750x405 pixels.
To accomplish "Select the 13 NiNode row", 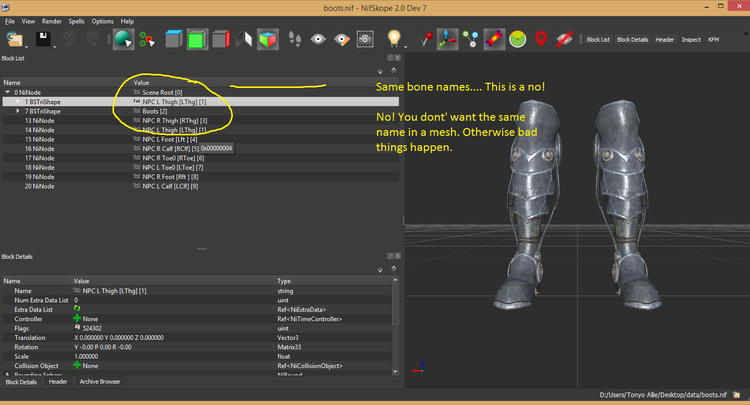I will [x=200, y=120].
